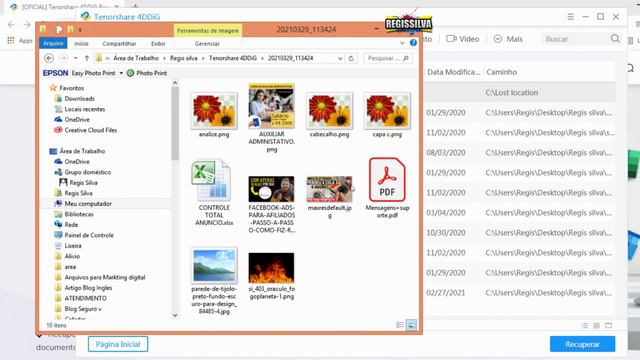
Task: Open the 4DDiG hamburger menu icon
Action: coord(571,17)
